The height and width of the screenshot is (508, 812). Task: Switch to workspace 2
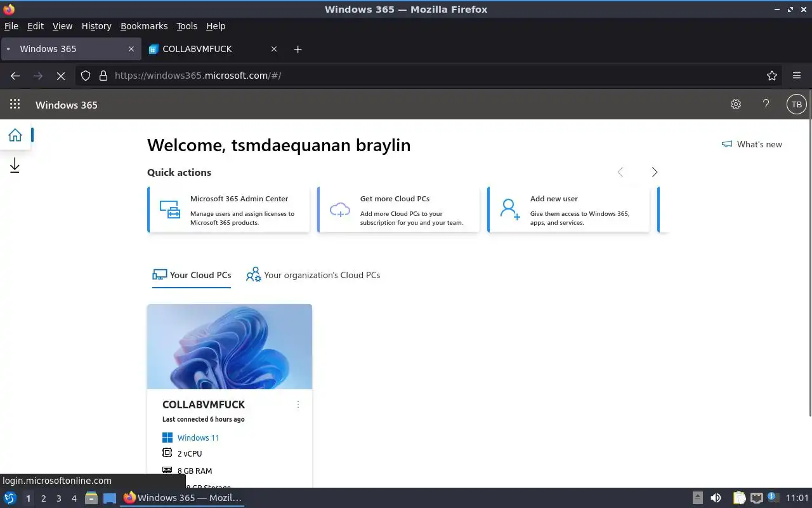43,498
